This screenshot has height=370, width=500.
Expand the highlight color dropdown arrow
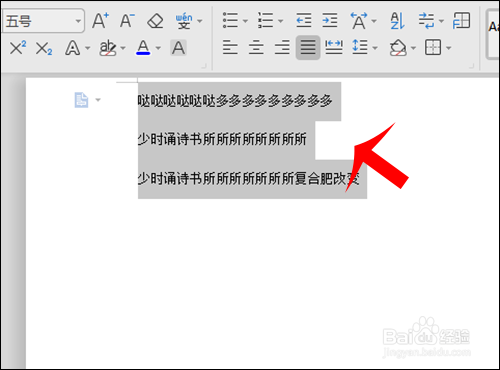point(123,48)
